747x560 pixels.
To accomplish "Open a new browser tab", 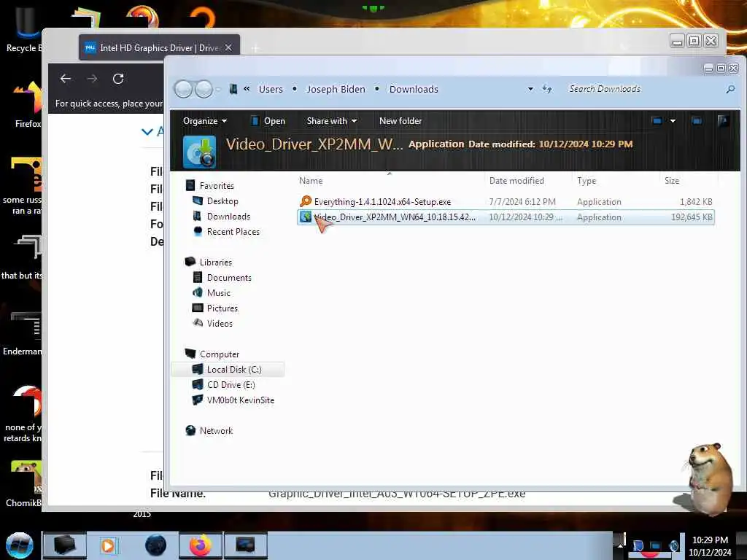I will click(x=255, y=48).
